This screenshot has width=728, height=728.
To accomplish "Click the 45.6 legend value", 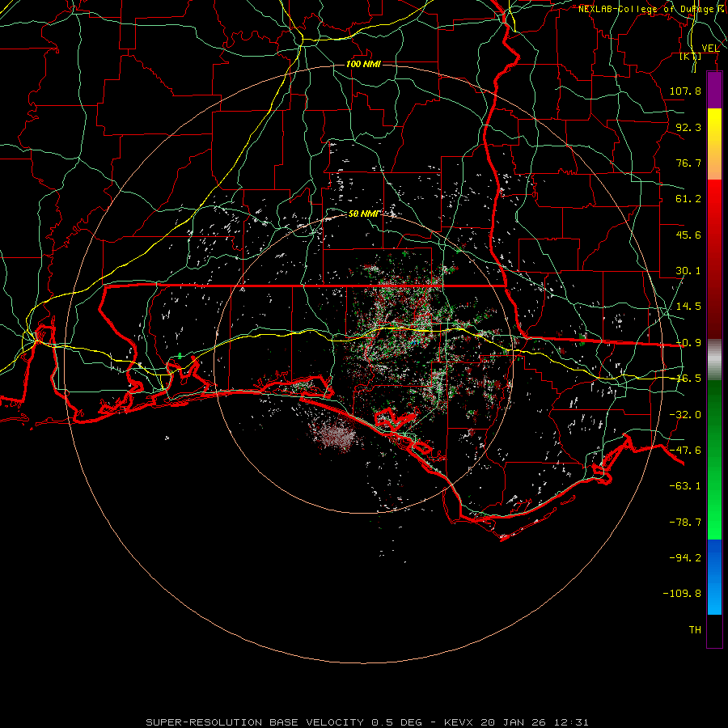I will click(x=688, y=235).
